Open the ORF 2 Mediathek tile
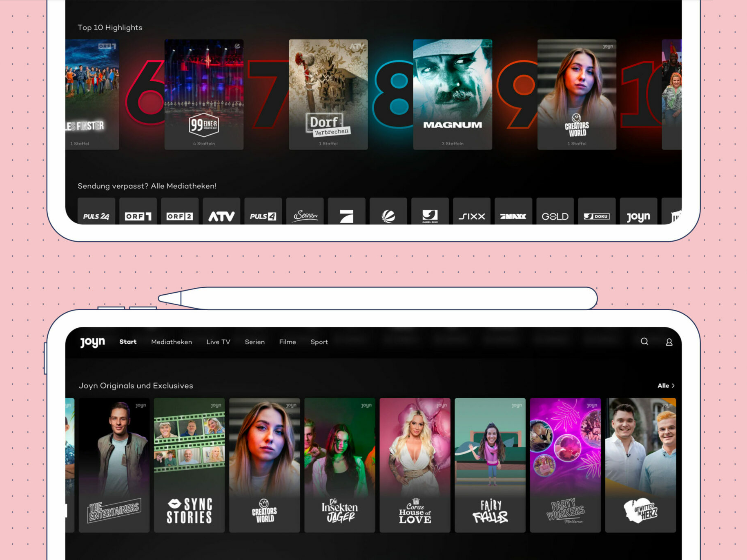This screenshot has width=747, height=560. pos(180,211)
